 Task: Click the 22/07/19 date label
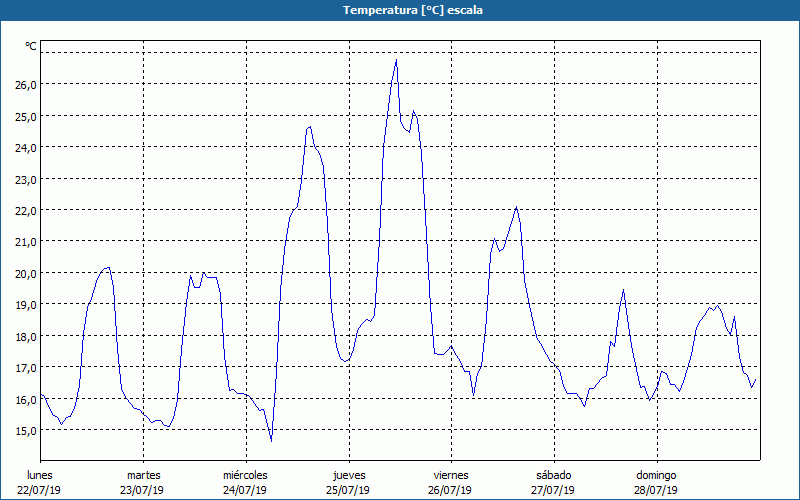[x=39, y=490]
